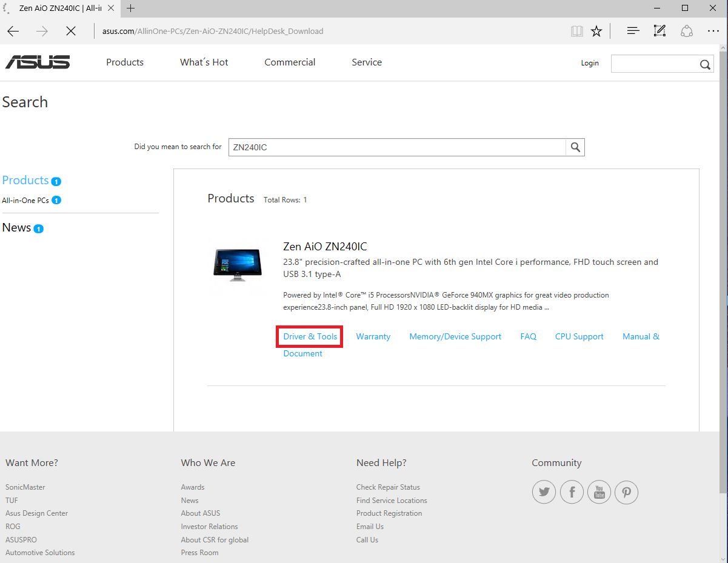This screenshot has height=563, width=728.
Task: Open ASUS Twitter page
Action: pyautogui.click(x=544, y=492)
